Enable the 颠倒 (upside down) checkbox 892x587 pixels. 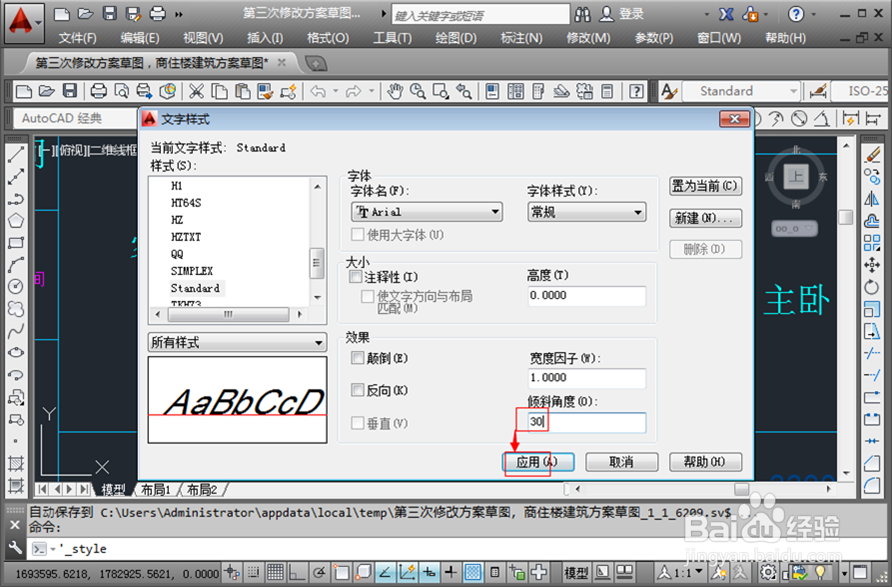coord(357,358)
